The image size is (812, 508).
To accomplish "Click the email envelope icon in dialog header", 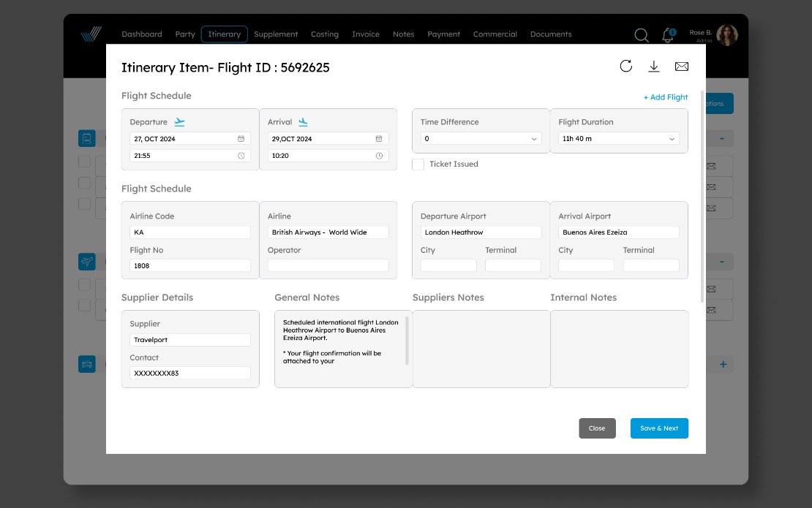I will pyautogui.click(x=682, y=67).
